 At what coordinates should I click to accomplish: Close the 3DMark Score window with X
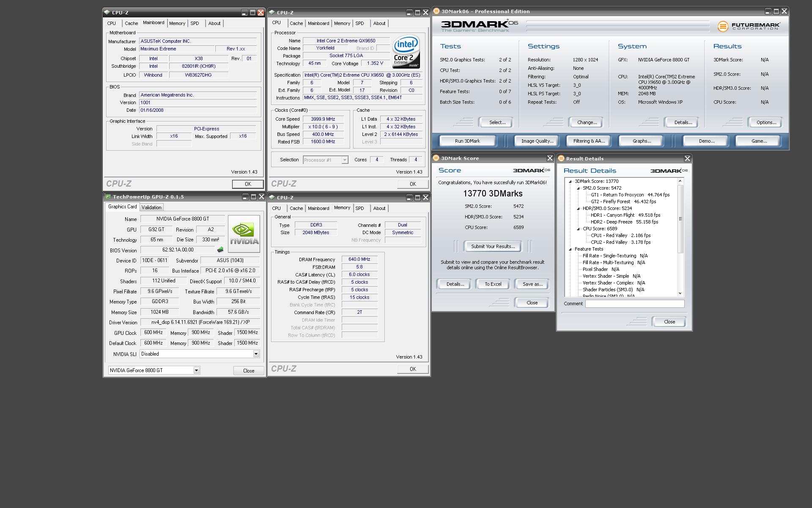tap(550, 158)
